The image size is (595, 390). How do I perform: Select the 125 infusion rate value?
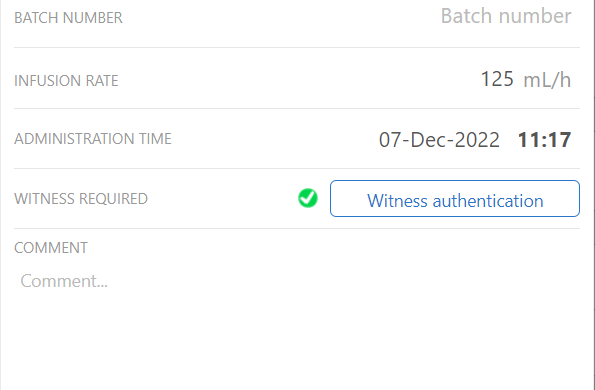pyautogui.click(x=497, y=79)
